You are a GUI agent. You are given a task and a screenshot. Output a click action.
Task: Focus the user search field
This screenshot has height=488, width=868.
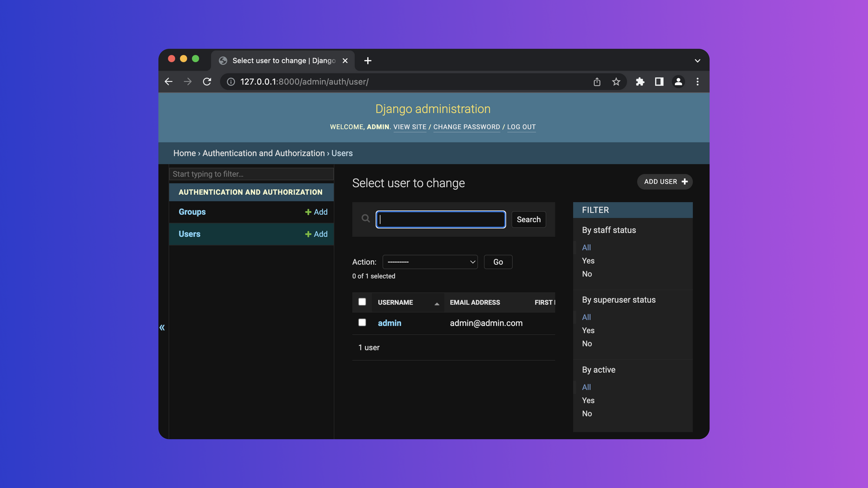click(441, 219)
